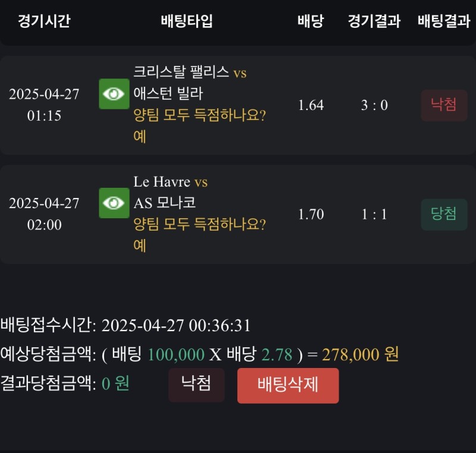
Task: Click the AS 모나코 team name
Action: (x=165, y=203)
